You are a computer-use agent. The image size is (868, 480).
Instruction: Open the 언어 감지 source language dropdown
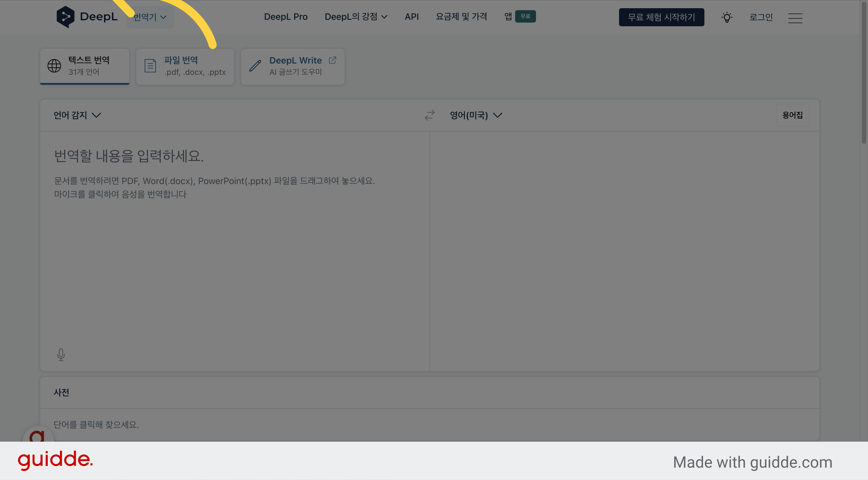77,115
